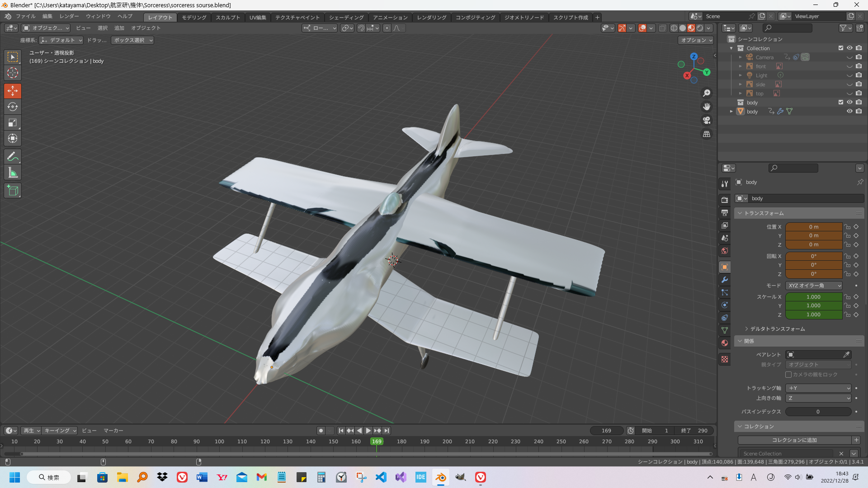Open the tracking axis +Y dropdown
868x488 pixels.
pos(819,388)
